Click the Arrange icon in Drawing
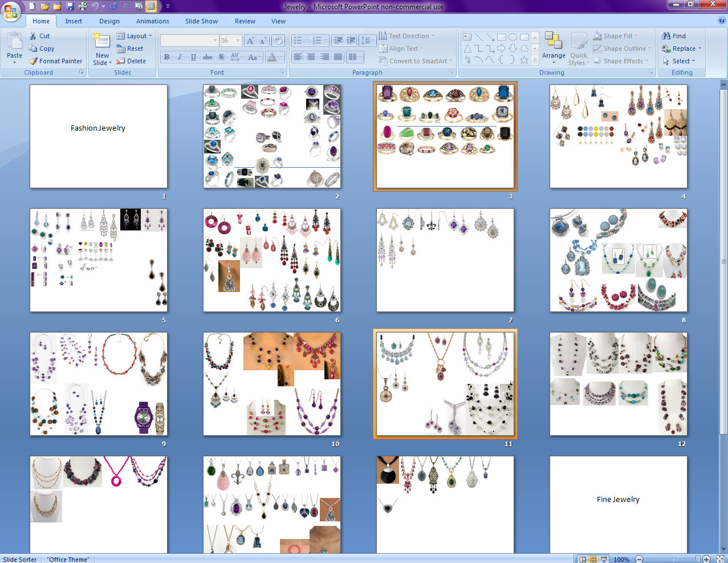Screen dimensions: 728x563 tap(553, 41)
